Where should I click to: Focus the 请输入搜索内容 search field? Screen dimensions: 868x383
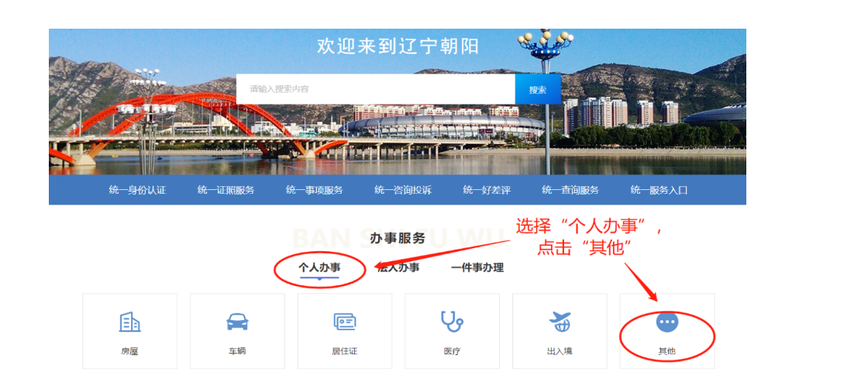[376, 89]
